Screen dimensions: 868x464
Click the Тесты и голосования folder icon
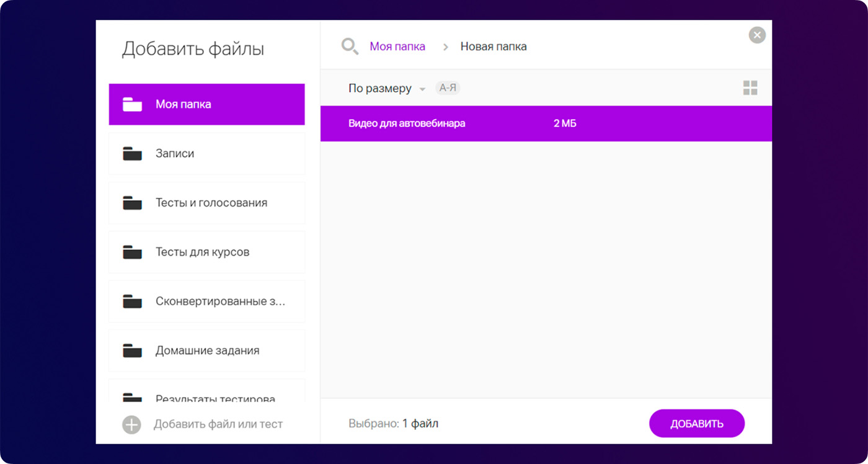click(x=132, y=203)
